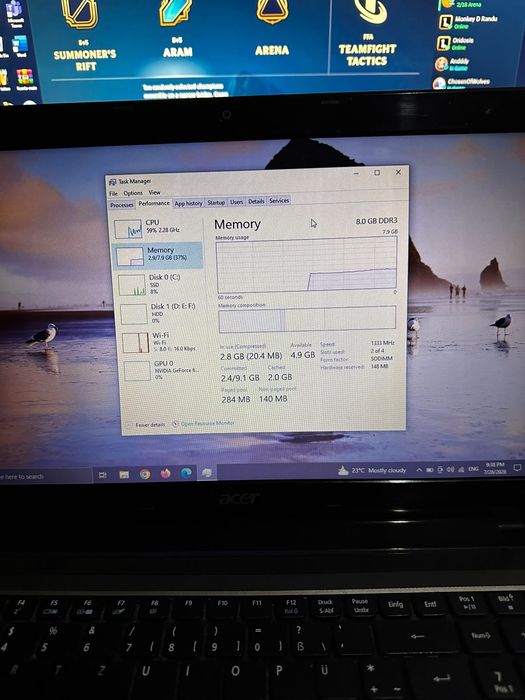Switch to the Users tab
The width and height of the screenshot is (525, 700).
point(237,202)
